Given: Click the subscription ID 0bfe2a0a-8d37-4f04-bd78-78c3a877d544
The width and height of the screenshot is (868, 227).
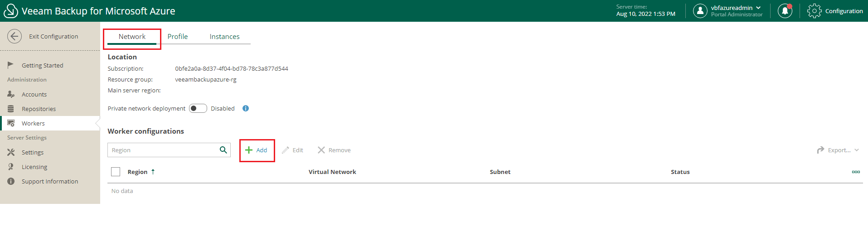Looking at the screenshot, I should [x=232, y=68].
